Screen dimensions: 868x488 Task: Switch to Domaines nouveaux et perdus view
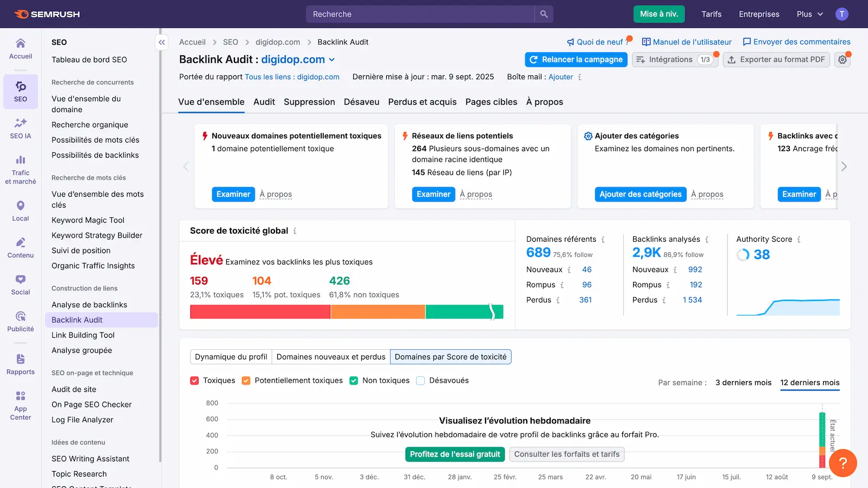click(331, 357)
